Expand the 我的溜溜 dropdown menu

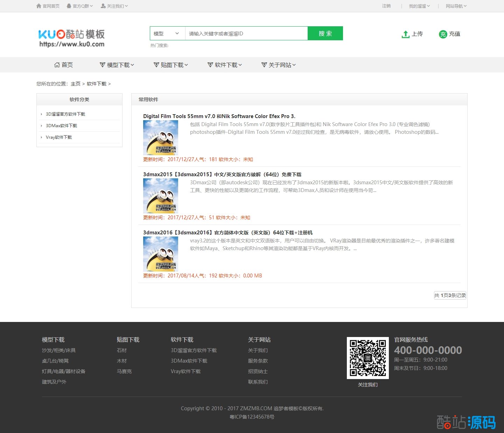click(419, 6)
